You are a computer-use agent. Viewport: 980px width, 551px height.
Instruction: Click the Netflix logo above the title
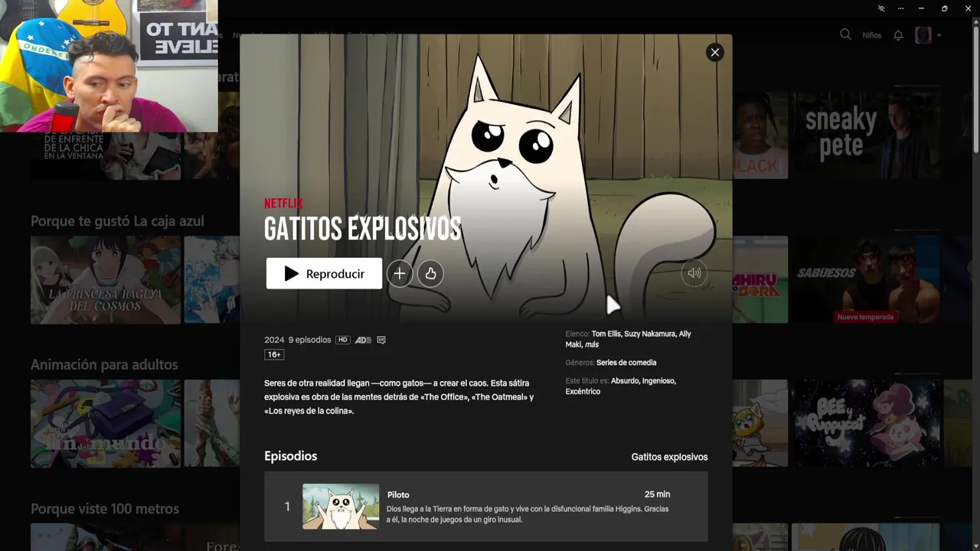tap(283, 204)
